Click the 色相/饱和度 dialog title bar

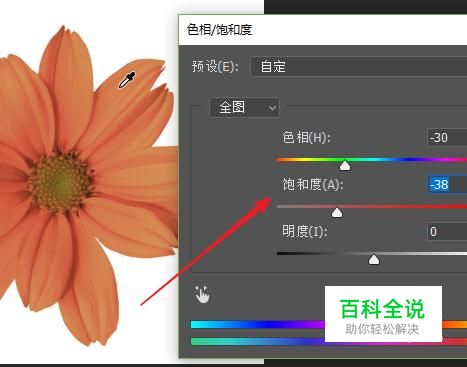tap(323, 30)
